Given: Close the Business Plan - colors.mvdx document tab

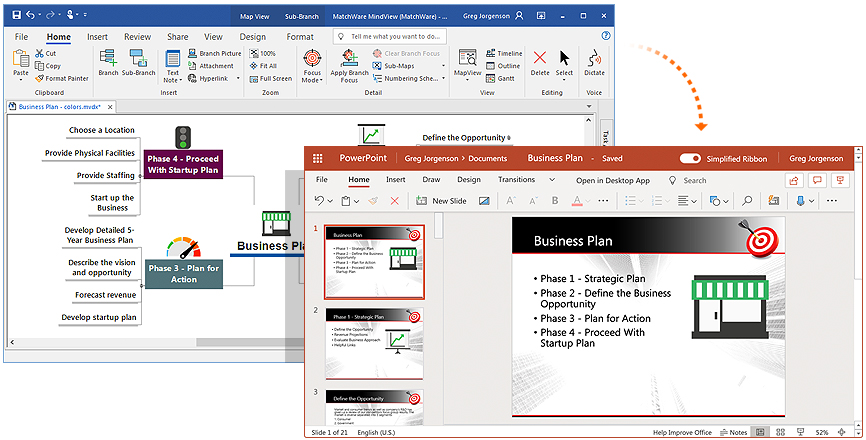Looking at the screenshot, I should pyautogui.click(x=110, y=107).
